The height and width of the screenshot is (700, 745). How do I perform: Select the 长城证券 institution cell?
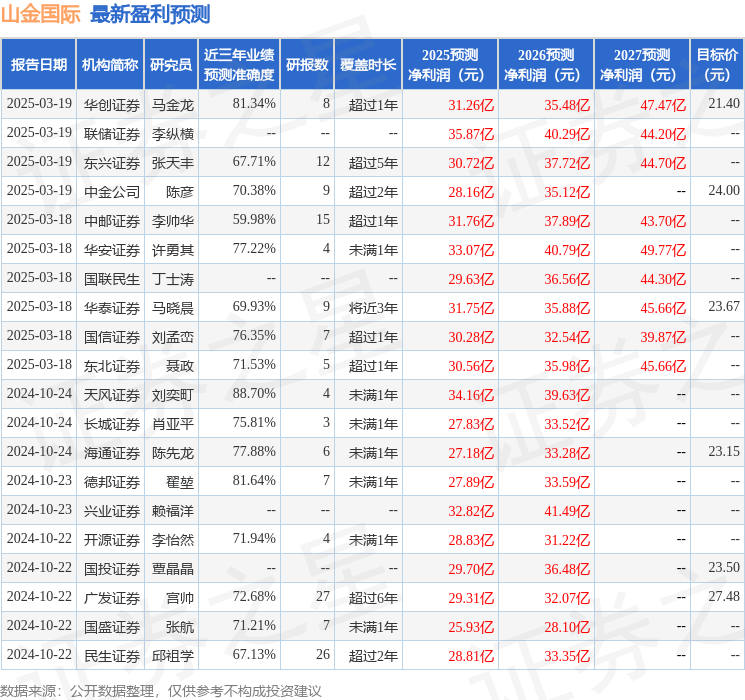pos(112,423)
